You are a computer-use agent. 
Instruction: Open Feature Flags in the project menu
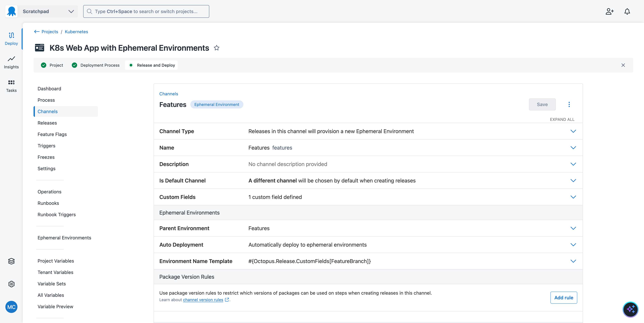coord(52,135)
